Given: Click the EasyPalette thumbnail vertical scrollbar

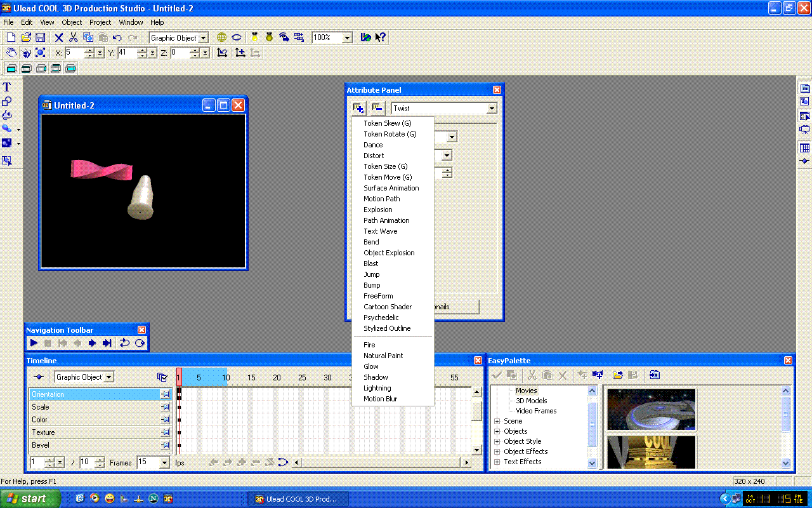Looking at the screenshot, I should coord(786,427).
